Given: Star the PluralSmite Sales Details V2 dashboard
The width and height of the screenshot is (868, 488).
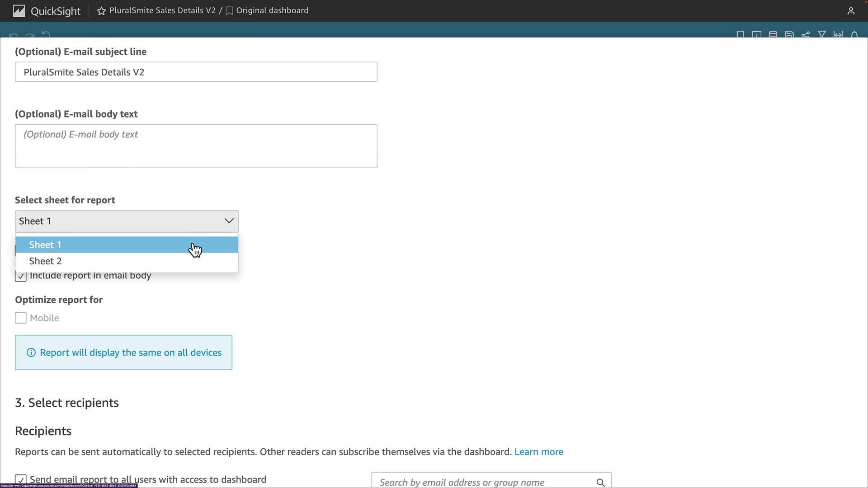Looking at the screenshot, I should coord(101,11).
